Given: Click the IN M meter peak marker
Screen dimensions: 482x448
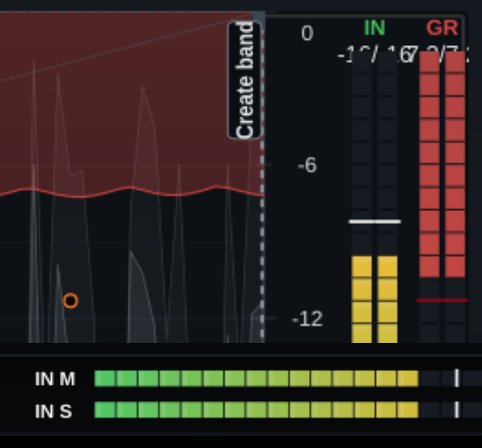Looking at the screenshot, I should coord(457,378).
